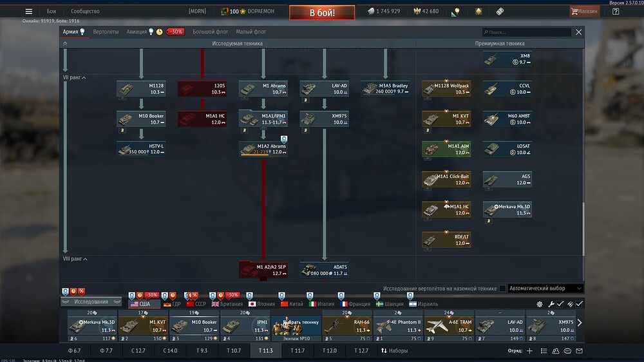Select the HSTV-L vehicle card

coord(141,149)
